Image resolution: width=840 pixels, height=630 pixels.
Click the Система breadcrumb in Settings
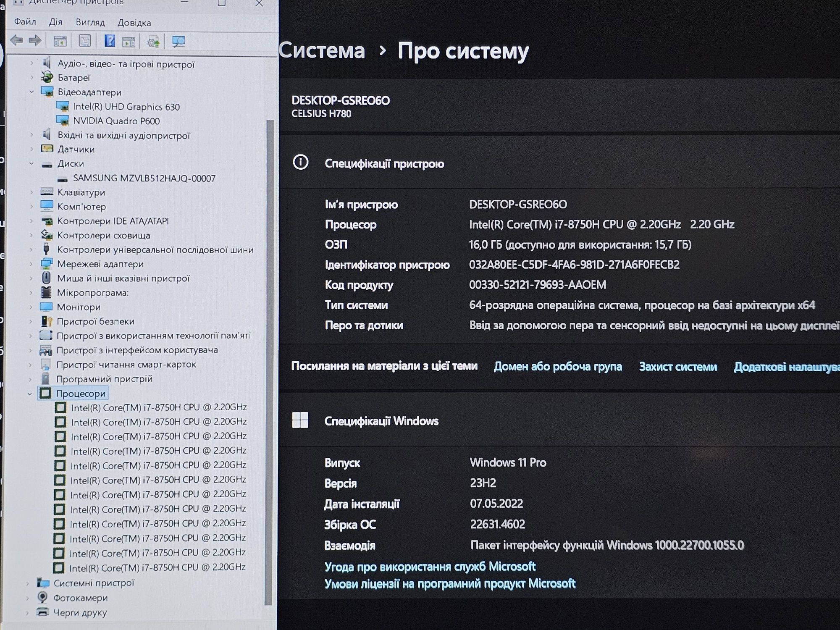click(322, 51)
